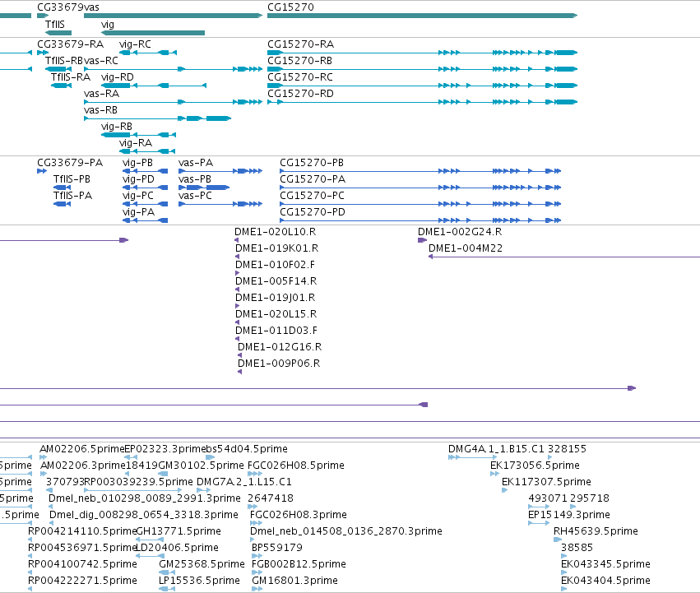Select the vig-RD transcript label
Viewport: 700px width, 593px height.
pyautogui.click(x=118, y=77)
